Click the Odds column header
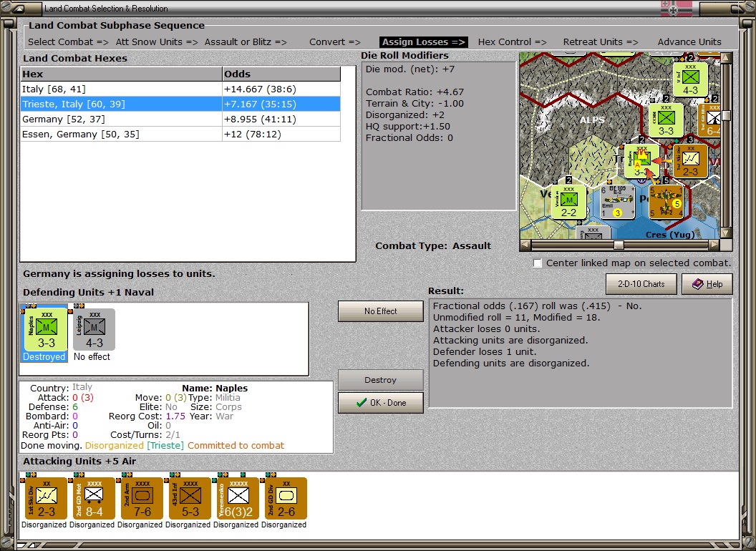Image resolution: width=756 pixels, height=551 pixels. click(281, 74)
